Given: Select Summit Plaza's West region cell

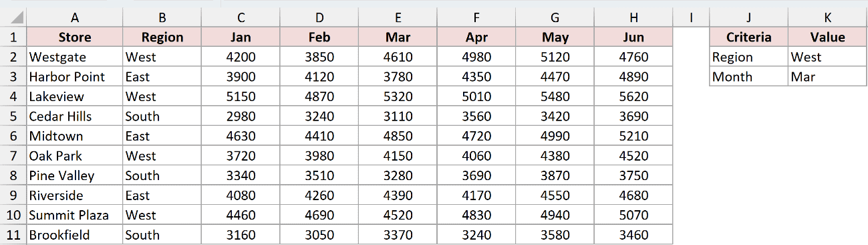Looking at the screenshot, I should point(162,215).
